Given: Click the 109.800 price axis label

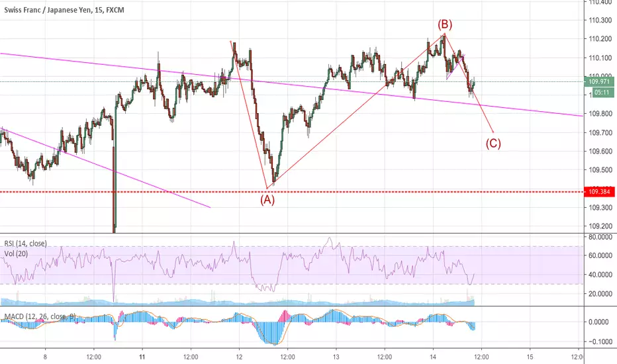Looking at the screenshot, I should click(x=600, y=114).
